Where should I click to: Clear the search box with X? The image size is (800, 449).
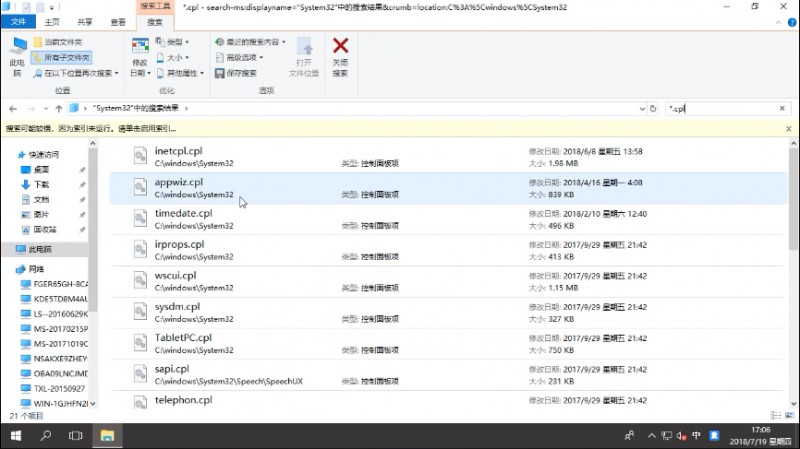782,109
